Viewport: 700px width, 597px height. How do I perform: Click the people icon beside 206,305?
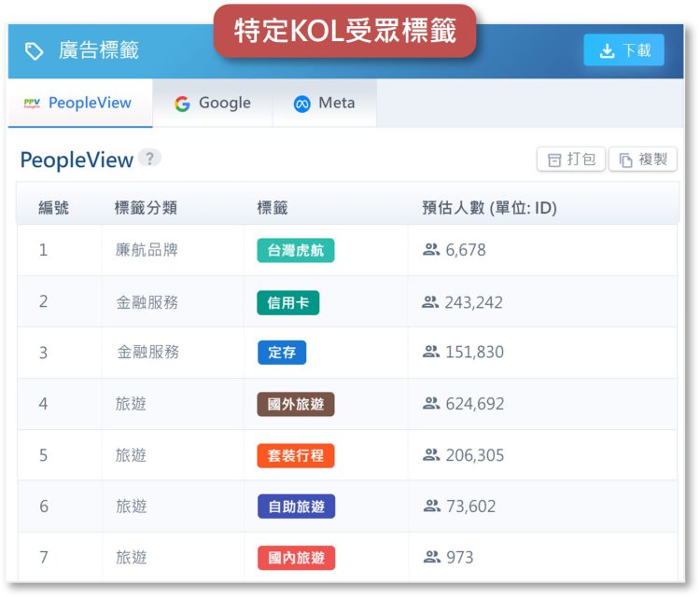pyautogui.click(x=431, y=454)
